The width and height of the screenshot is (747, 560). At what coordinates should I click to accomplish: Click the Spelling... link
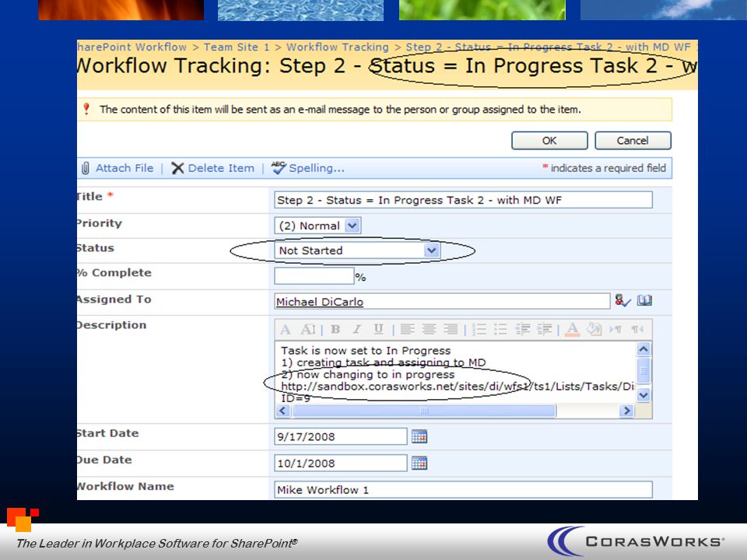[317, 168]
